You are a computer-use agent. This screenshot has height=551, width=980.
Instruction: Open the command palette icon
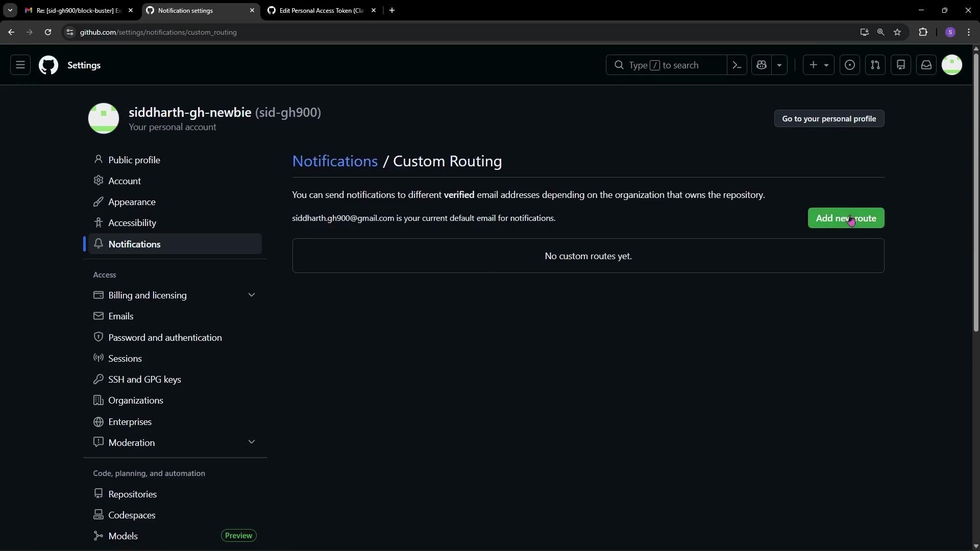pyautogui.click(x=737, y=65)
